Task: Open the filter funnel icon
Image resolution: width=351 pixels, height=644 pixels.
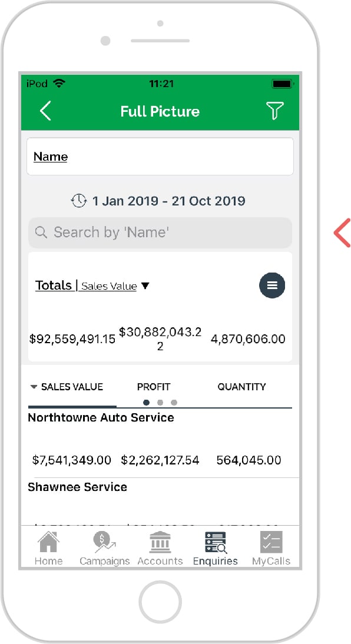Action: point(274,111)
